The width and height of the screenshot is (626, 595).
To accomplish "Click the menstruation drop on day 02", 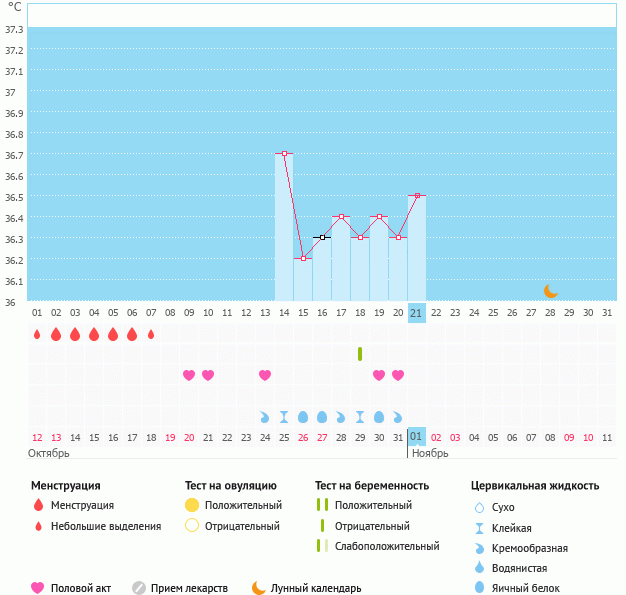I will coord(56,334).
